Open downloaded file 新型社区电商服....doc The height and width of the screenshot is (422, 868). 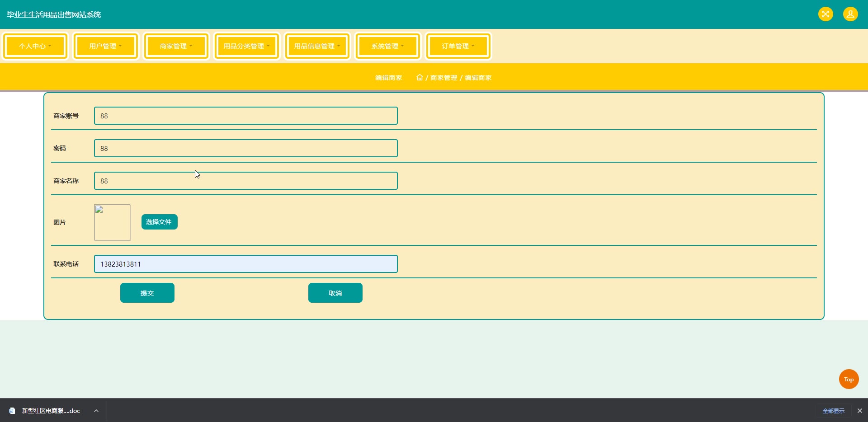click(x=51, y=411)
